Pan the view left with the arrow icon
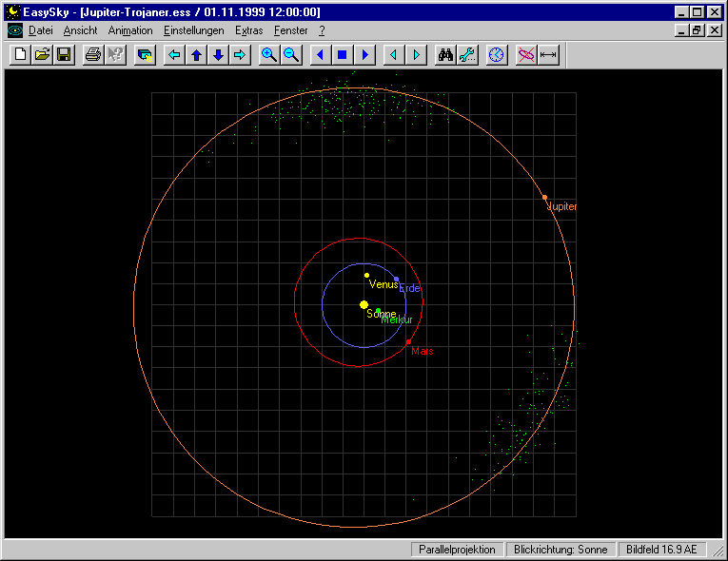Screen dimensions: 728x561 (x=174, y=55)
